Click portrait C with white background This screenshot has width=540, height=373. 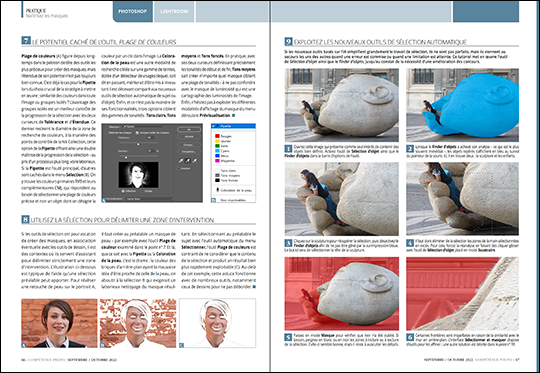pos(218,323)
